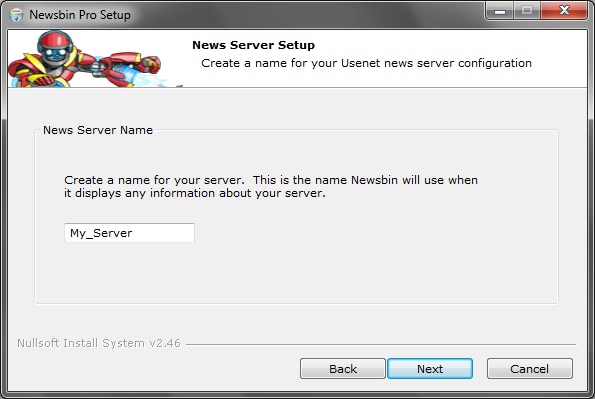The height and width of the screenshot is (399, 595).
Task: Focus the My_Server name input field
Action: 129,233
